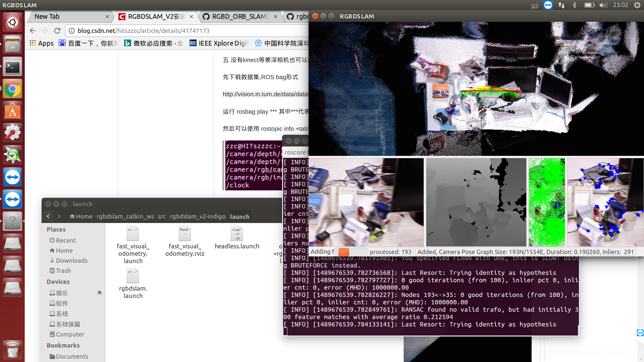Open the battery indicator menu
Image resolution: width=644 pixels, height=362 pixels.
pos(589,5)
